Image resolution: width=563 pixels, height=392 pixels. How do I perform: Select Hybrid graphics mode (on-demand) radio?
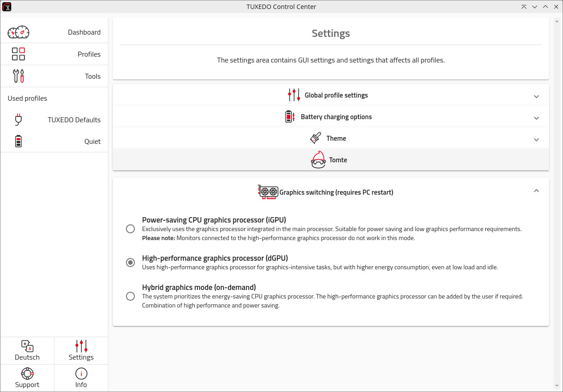(130, 296)
